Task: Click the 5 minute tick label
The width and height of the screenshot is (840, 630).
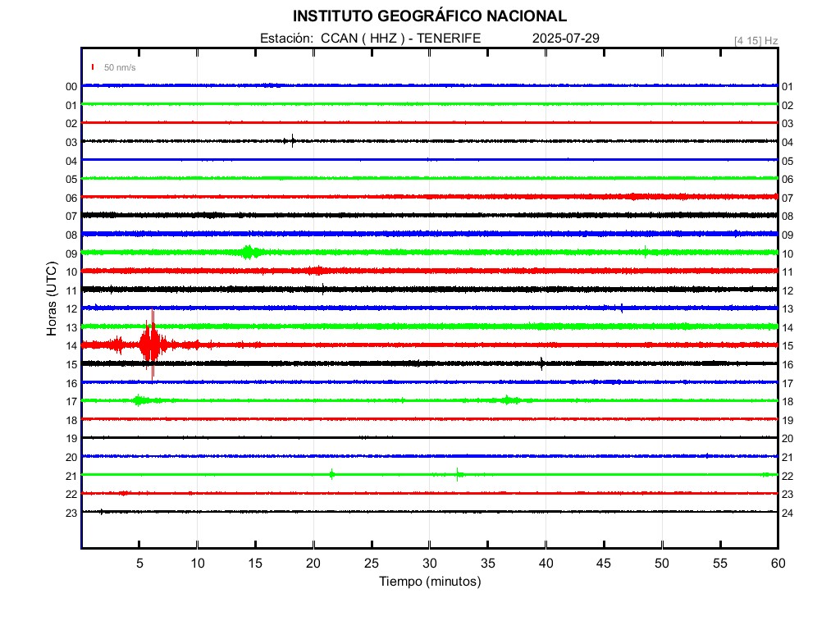Action: pos(139,563)
